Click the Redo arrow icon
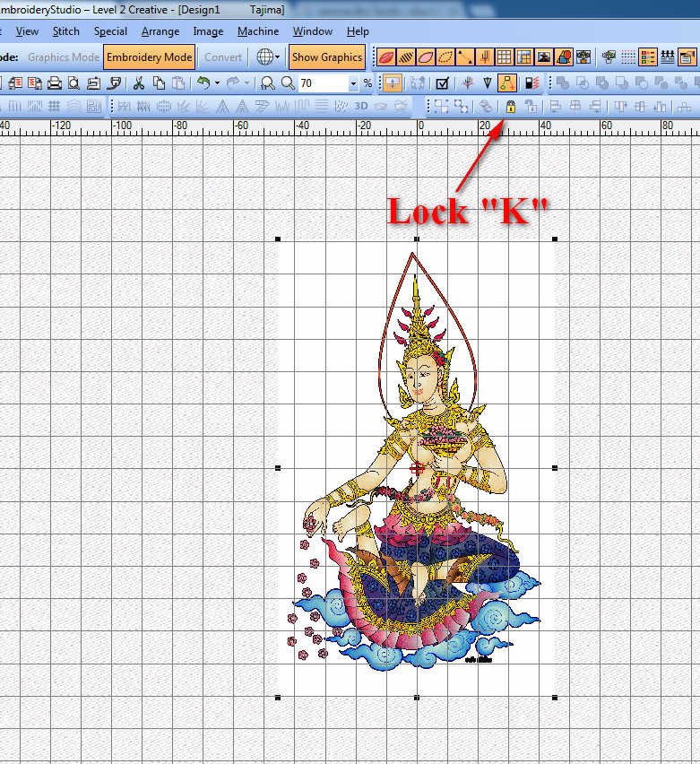 (233, 83)
